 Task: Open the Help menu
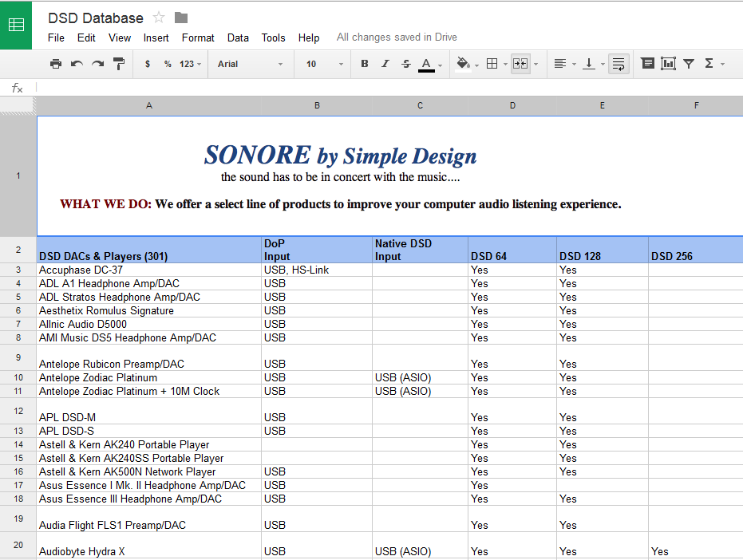click(x=309, y=38)
